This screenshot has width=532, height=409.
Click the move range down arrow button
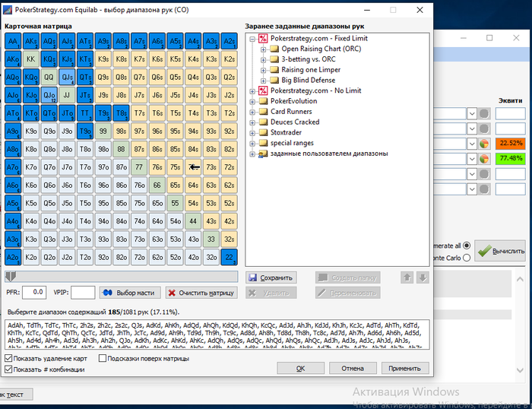coord(423,277)
